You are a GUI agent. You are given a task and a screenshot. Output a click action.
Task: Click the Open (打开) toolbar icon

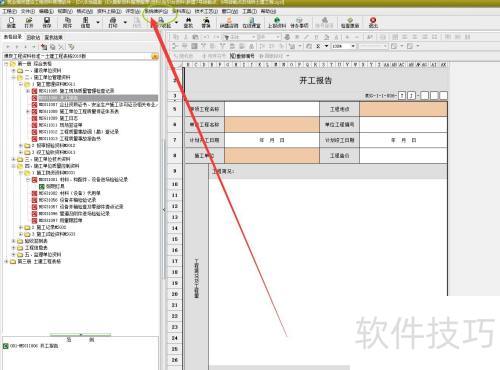(x=29, y=22)
